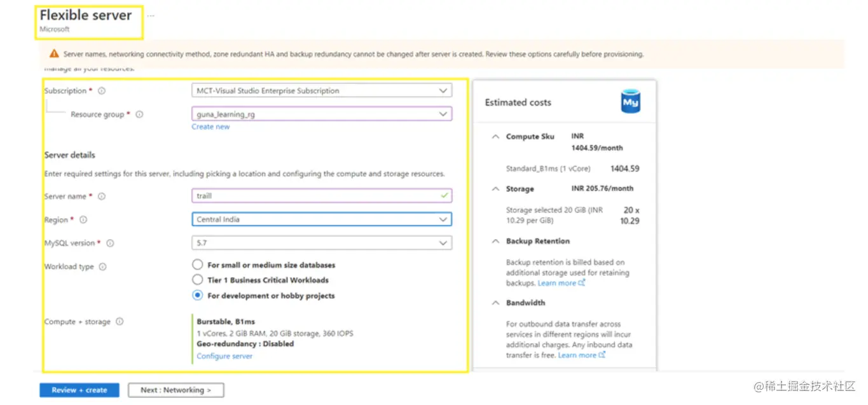
Task: Open the MySQL version dropdown
Action: tap(322, 243)
